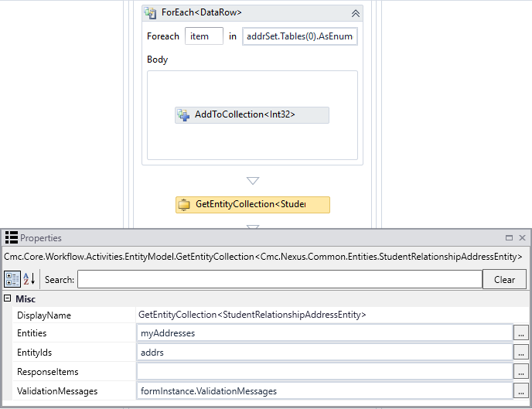This screenshot has width=532, height=409.
Task: Collapse the ForEach<DataRow> activity
Action: pos(355,13)
